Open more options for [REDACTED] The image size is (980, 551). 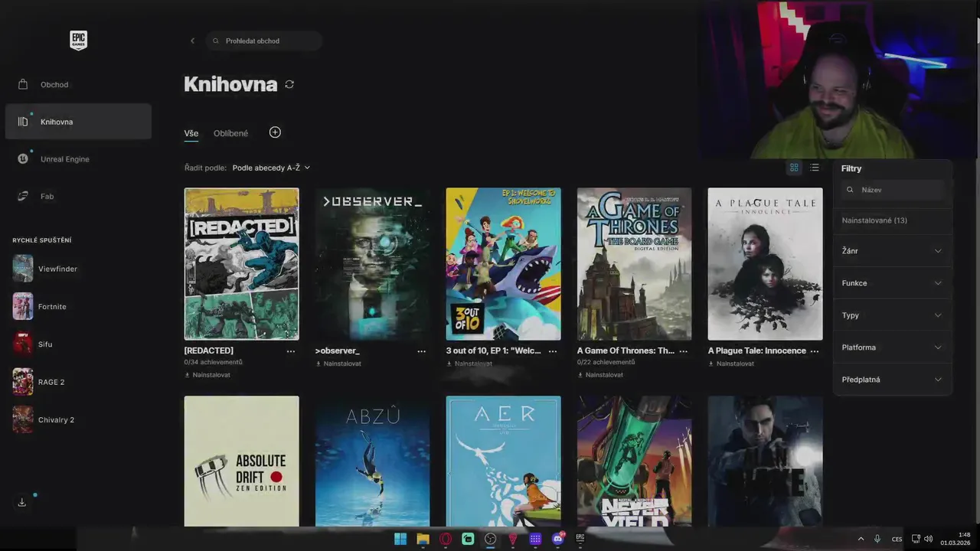click(291, 351)
